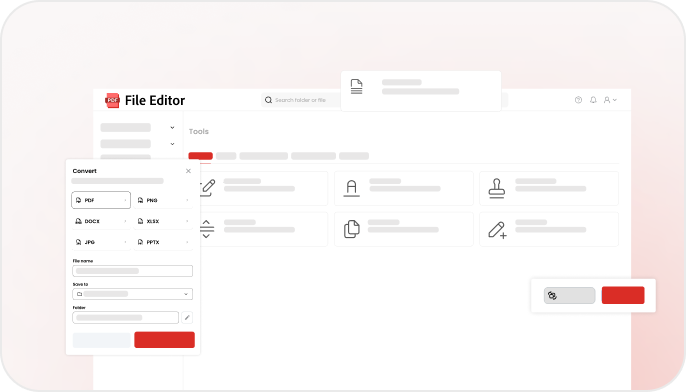The height and width of the screenshot is (392, 686).
Task: Click the red button beside link button
Action: [x=623, y=295]
